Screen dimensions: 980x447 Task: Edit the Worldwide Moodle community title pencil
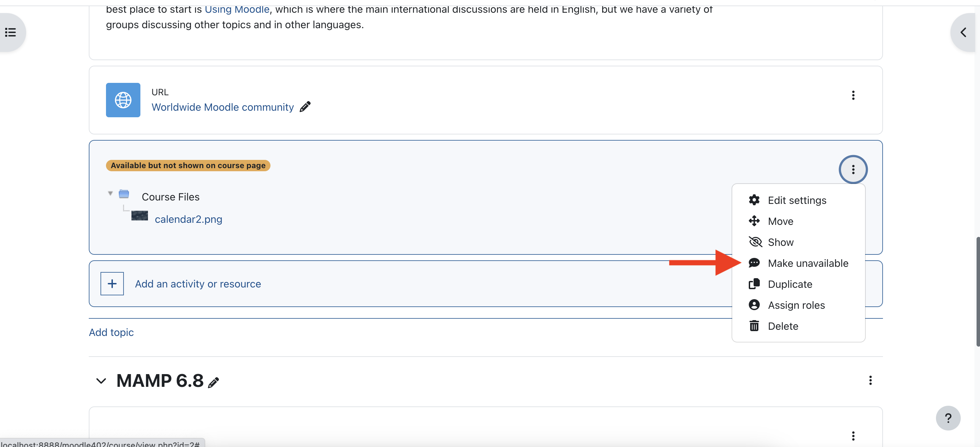tap(305, 107)
